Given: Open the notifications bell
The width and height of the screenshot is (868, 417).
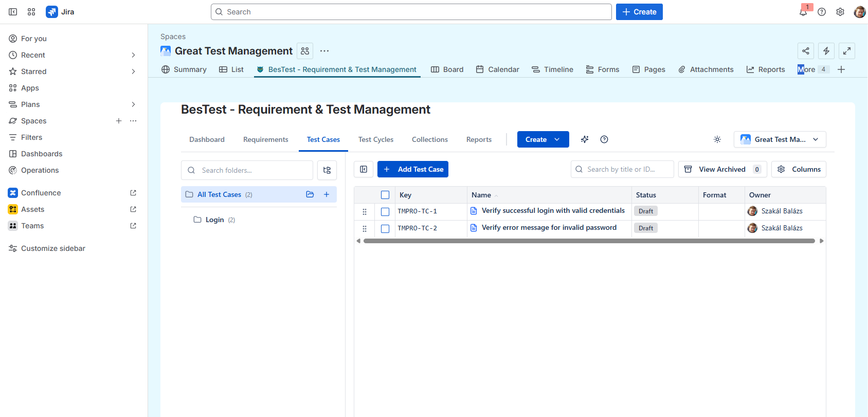Looking at the screenshot, I should coord(803,12).
